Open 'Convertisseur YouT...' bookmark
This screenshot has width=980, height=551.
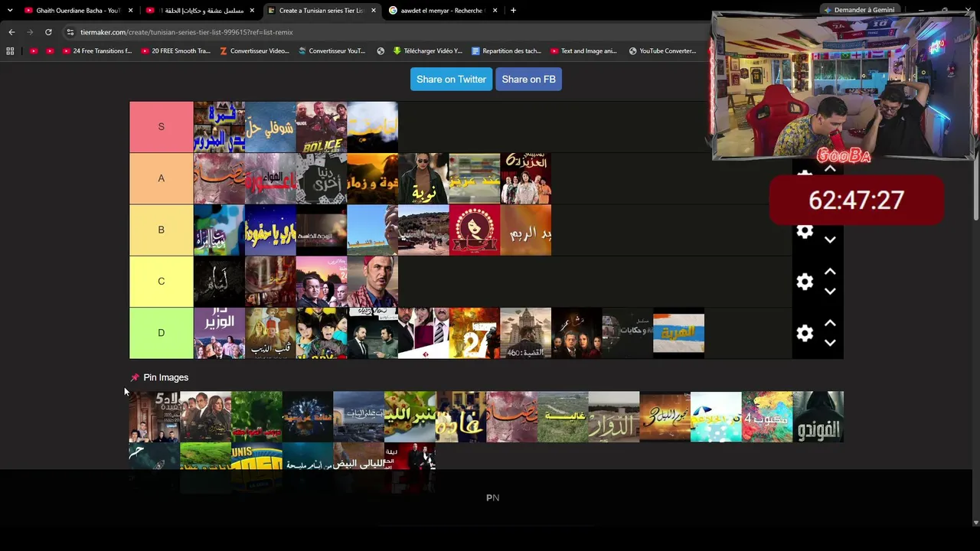tap(332, 51)
